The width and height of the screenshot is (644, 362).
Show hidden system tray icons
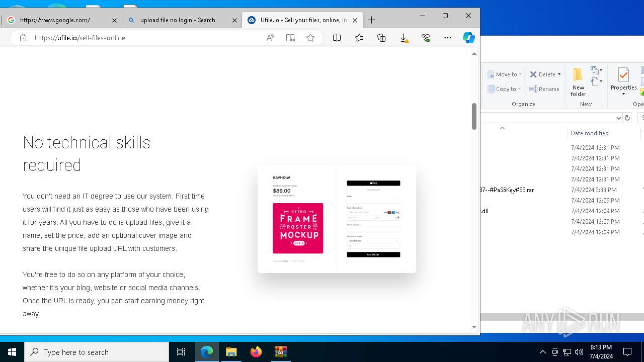(542, 352)
